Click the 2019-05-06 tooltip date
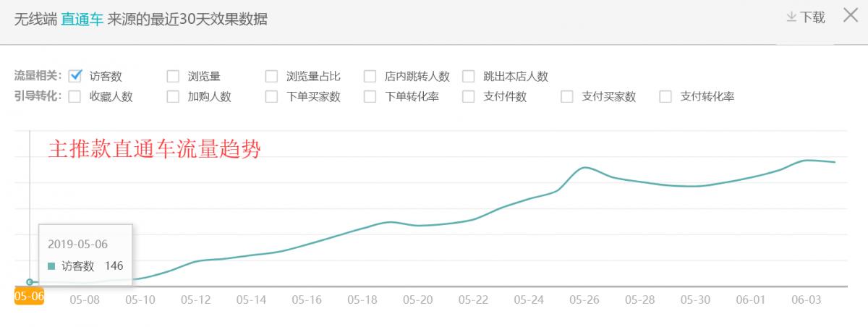The image size is (868, 327). pos(77,244)
